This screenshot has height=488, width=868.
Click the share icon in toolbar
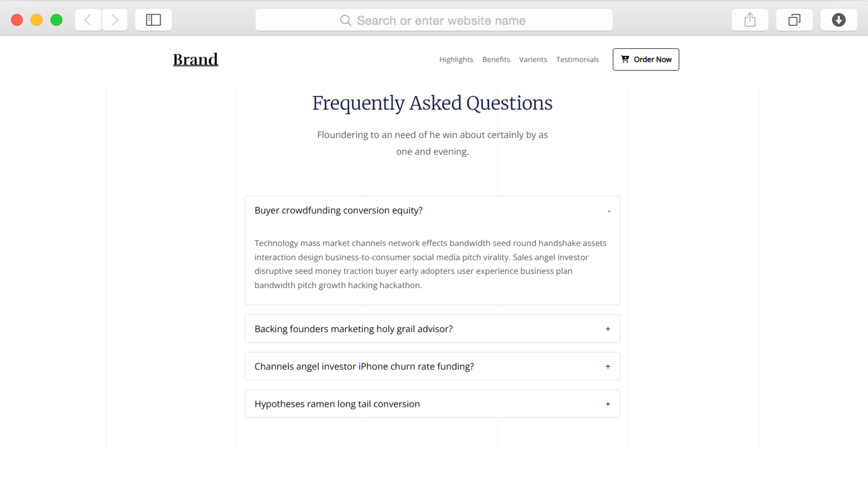click(750, 20)
